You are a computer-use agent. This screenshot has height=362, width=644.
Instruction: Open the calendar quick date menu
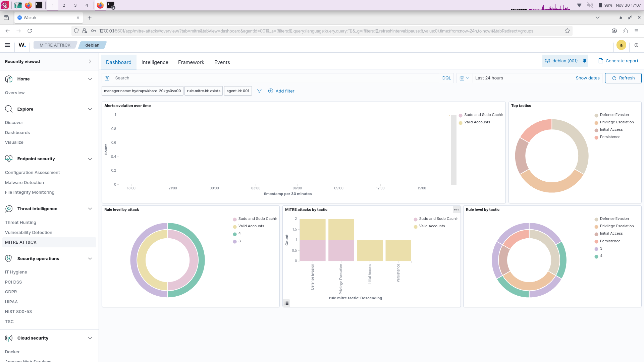(464, 78)
